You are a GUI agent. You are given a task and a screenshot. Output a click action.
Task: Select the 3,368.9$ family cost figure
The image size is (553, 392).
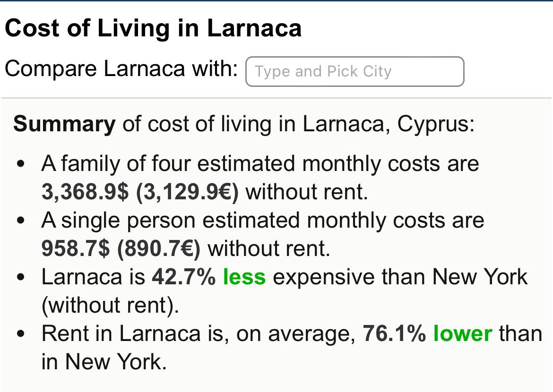pos(86,192)
